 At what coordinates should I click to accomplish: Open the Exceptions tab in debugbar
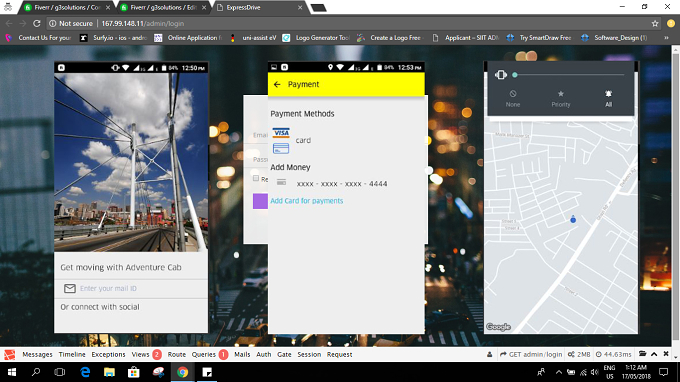(108, 355)
